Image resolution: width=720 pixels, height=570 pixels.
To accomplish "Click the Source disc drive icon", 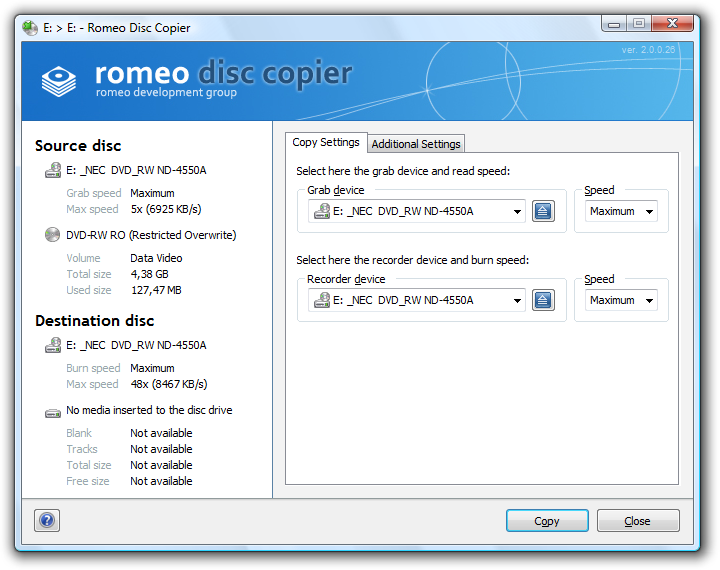I will (53, 170).
